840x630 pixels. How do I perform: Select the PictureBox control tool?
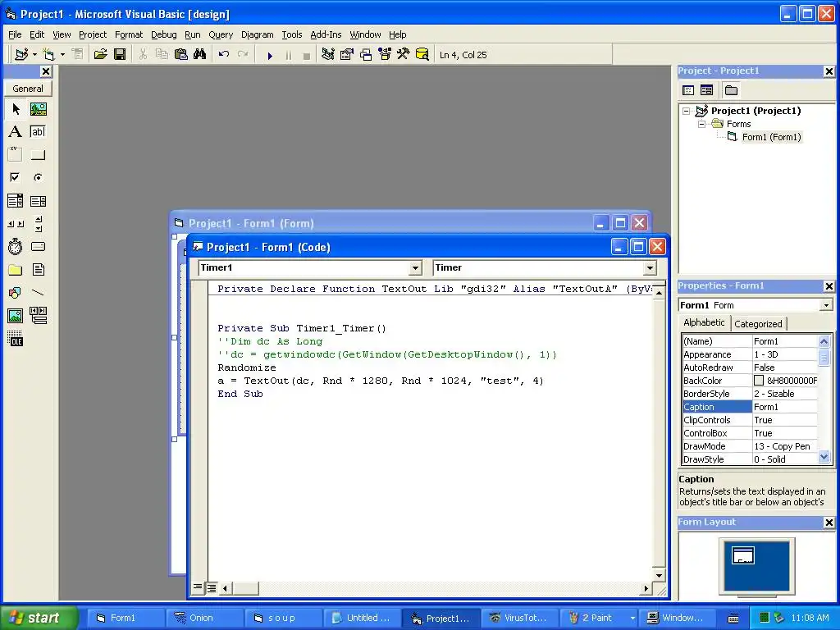[x=38, y=109]
